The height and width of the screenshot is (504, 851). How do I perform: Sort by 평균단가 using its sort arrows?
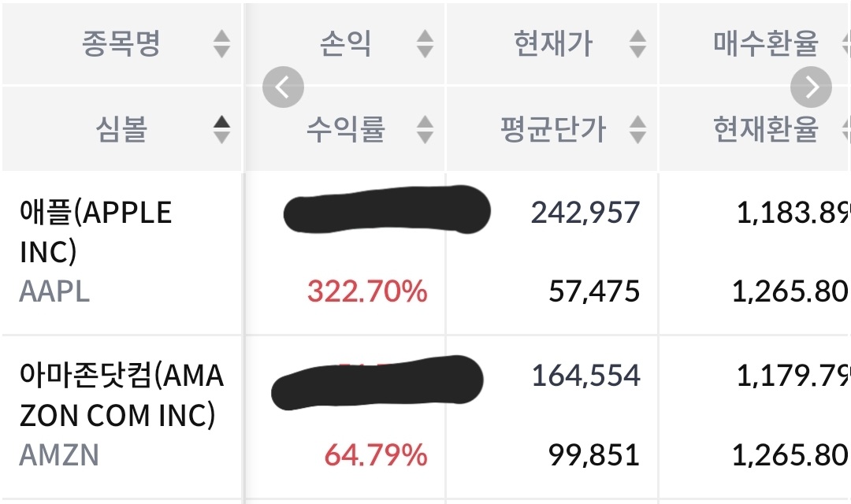click(638, 129)
